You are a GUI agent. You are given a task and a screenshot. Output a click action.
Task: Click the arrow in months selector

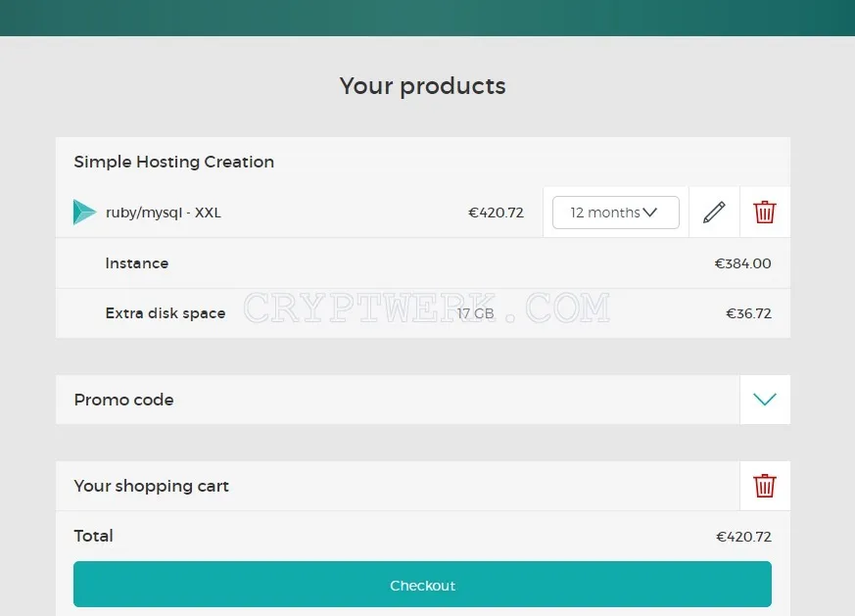tap(650, 213)
